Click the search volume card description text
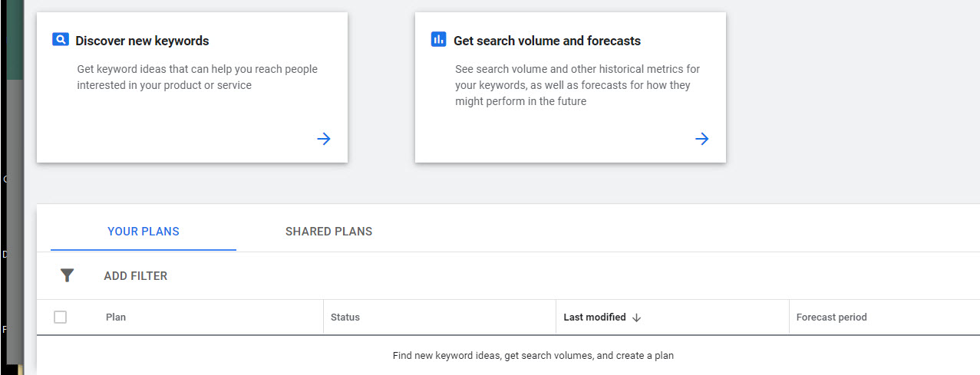This screenshot has height=375, width=980. coord(577,85)
